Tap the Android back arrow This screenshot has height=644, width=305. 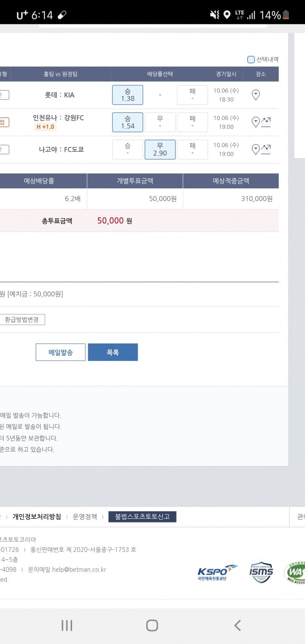(x=237, y=625)
